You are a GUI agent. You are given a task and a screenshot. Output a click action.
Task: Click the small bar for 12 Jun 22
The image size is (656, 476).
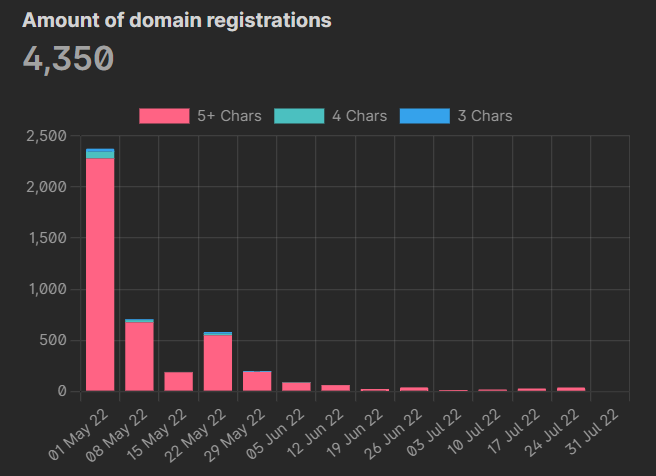click(x=335, y=388)
